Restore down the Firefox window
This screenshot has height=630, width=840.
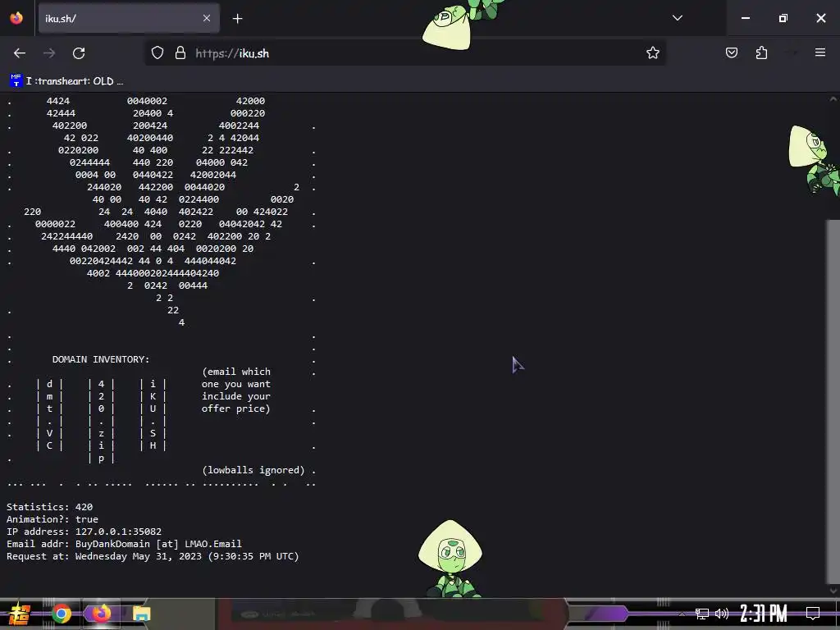(783, 18)
